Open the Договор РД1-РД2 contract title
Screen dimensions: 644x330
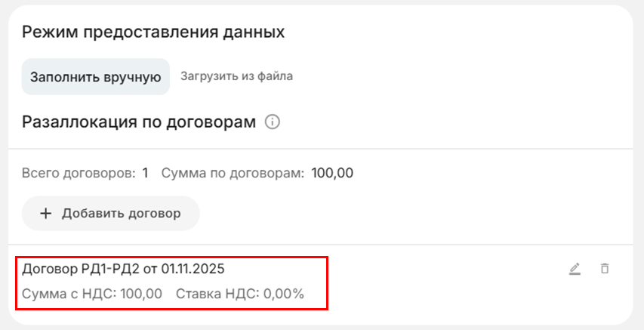coord(123,268)
